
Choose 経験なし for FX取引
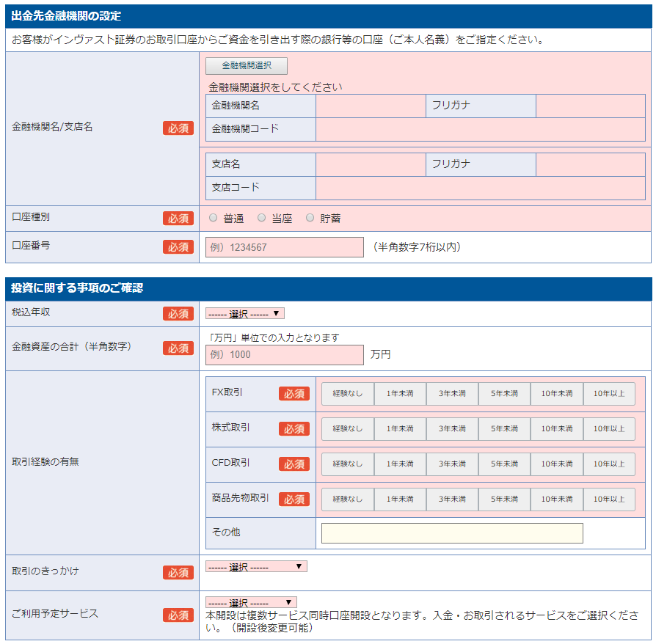click(348, 393)
